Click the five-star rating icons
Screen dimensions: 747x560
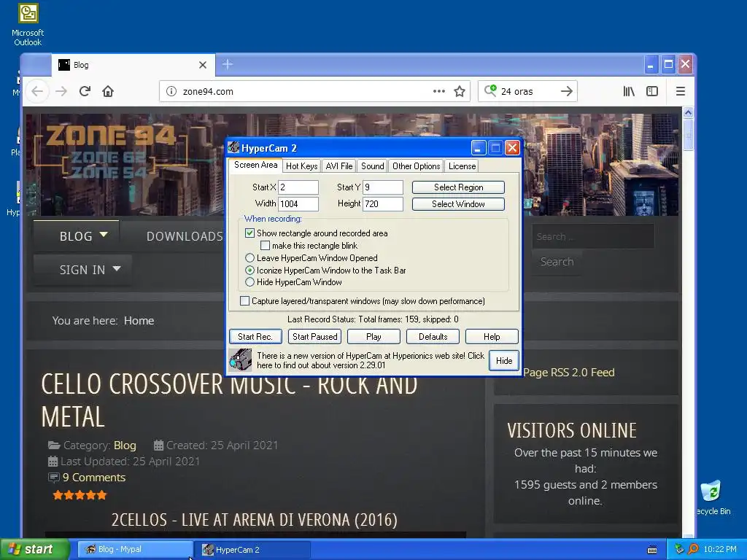pyautogui.click(x=80, y=495)
